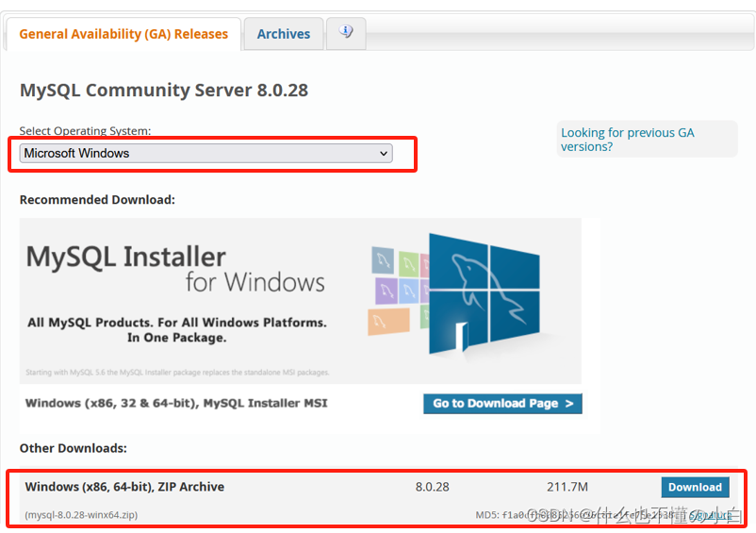Click the 'Recommended Download:' heading

pyautogui.click(x=97, y=200)
